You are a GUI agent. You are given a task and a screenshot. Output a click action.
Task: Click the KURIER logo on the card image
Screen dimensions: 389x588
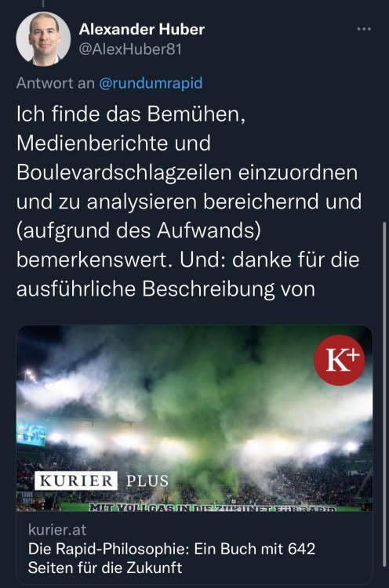[x=76, y=481]
